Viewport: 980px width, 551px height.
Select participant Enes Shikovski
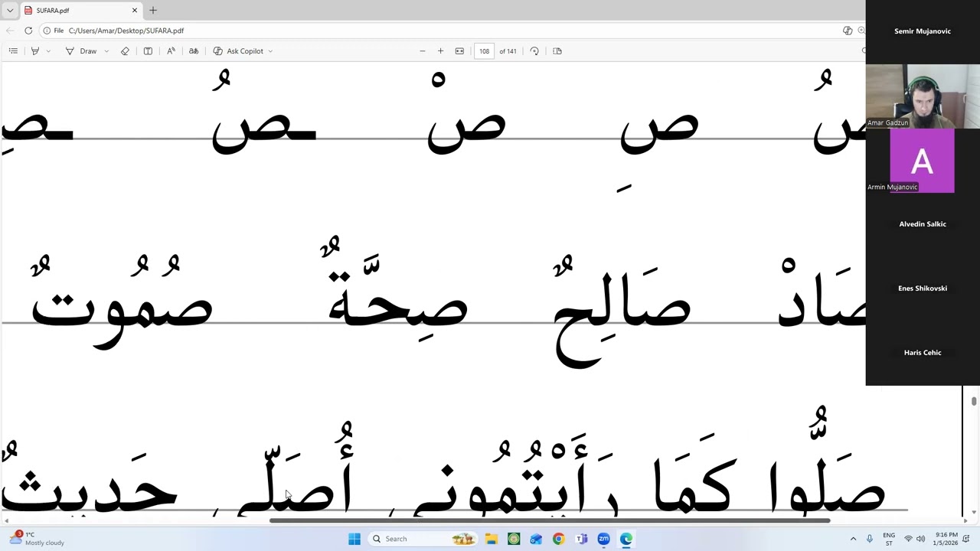tap(923, 289)
